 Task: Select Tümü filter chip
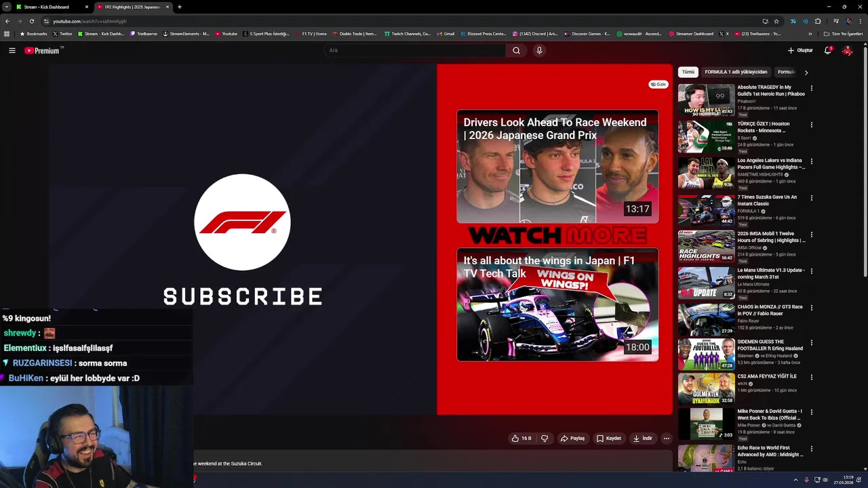pos(688,72)
